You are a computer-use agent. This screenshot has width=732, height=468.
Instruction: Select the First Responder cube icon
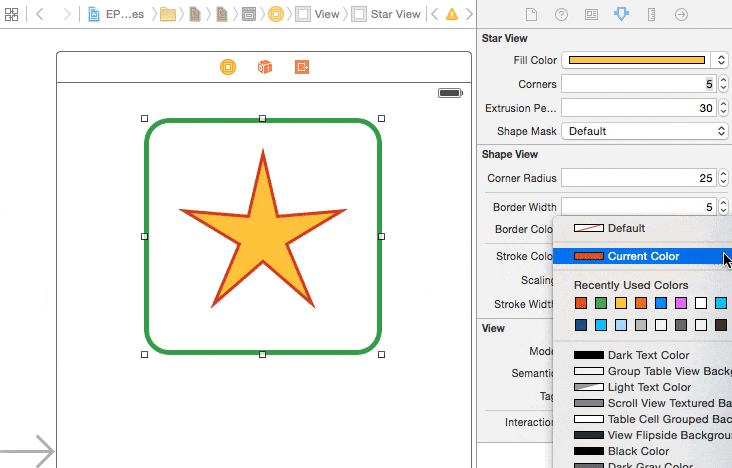265,67
